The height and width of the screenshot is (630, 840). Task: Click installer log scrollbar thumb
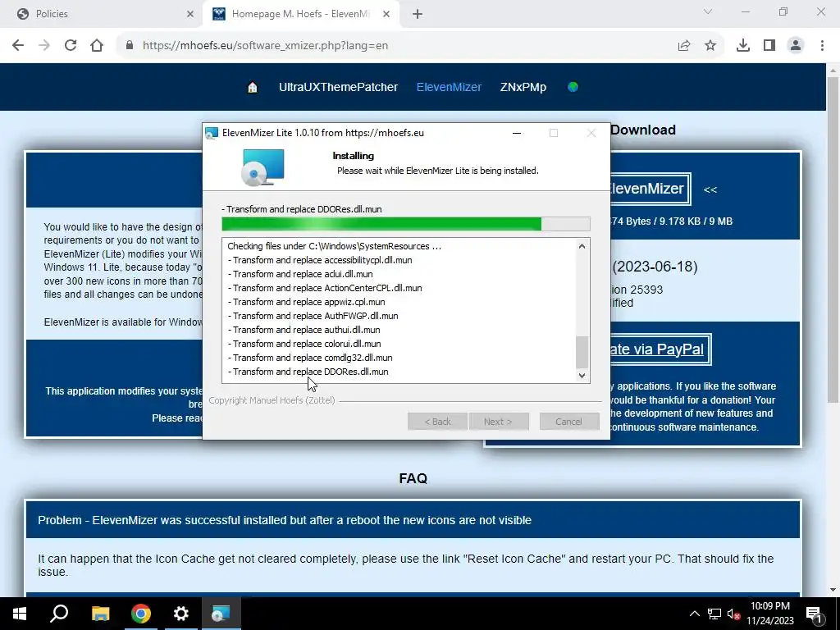582,352
